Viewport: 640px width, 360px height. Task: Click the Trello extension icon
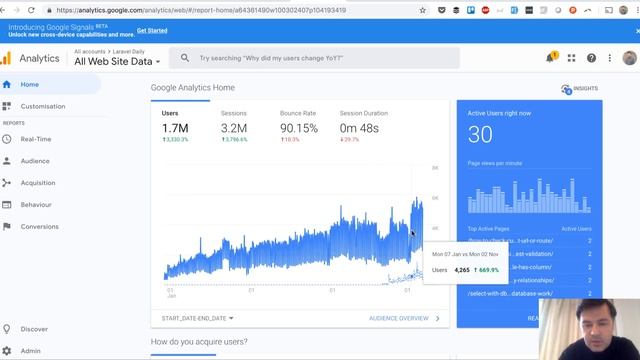471,10
